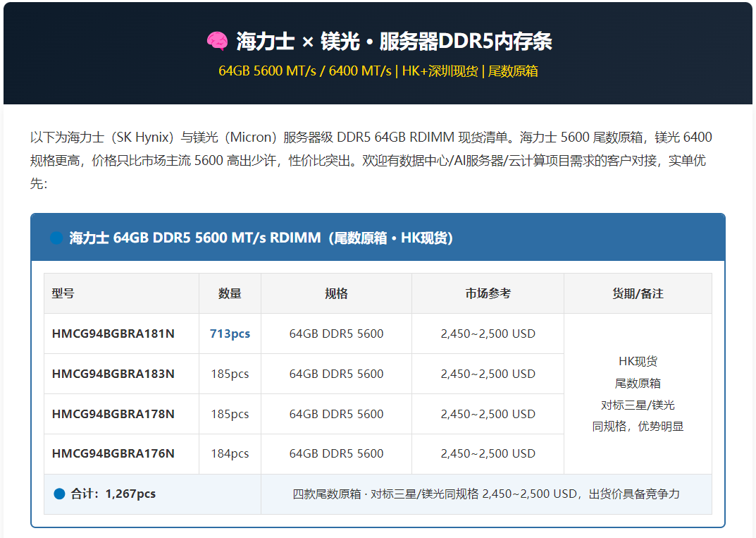Click the 数量 column header
Image resolution: width=756 pixels, height=538 pixels.
click(230, 293)
